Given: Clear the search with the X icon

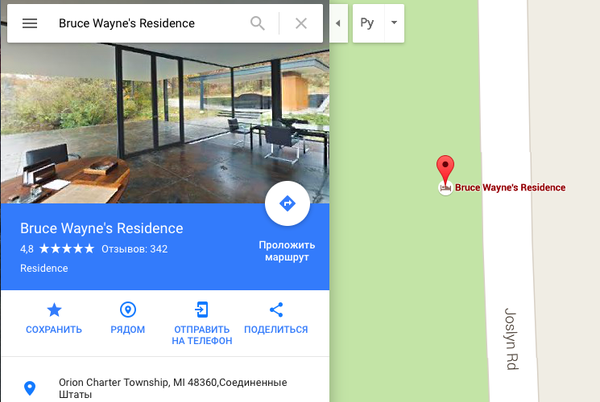Looking at the screenshot, I should [301, 23].
